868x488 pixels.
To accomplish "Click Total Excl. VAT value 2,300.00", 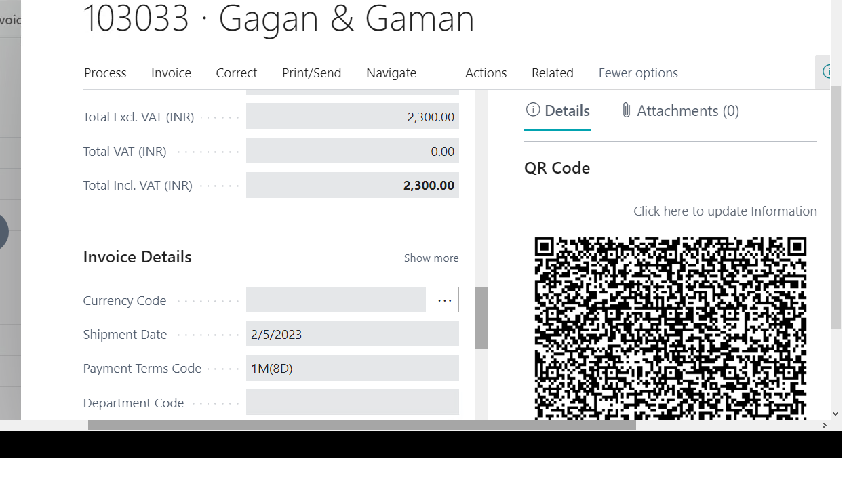I will point(353,117).
